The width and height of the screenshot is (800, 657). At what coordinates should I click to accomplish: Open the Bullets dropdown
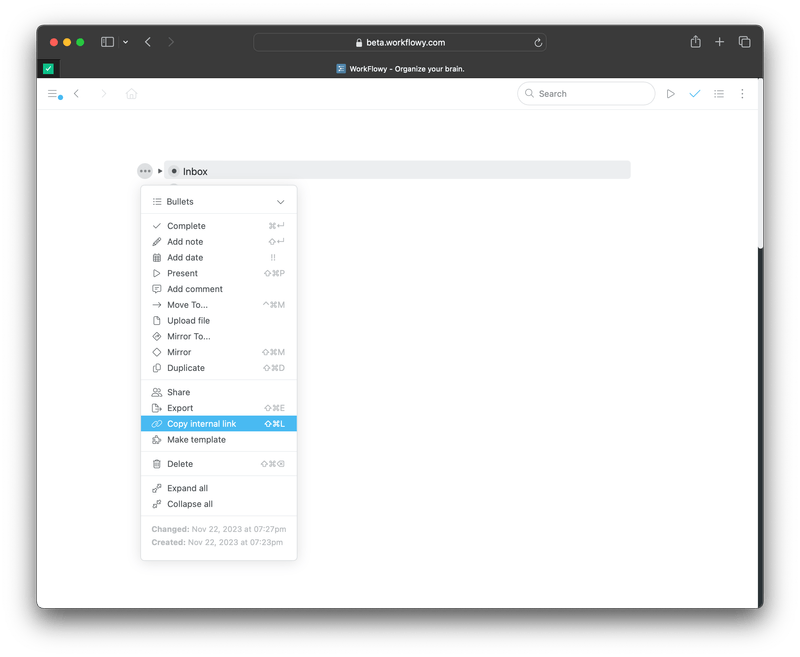coord(218,201)
